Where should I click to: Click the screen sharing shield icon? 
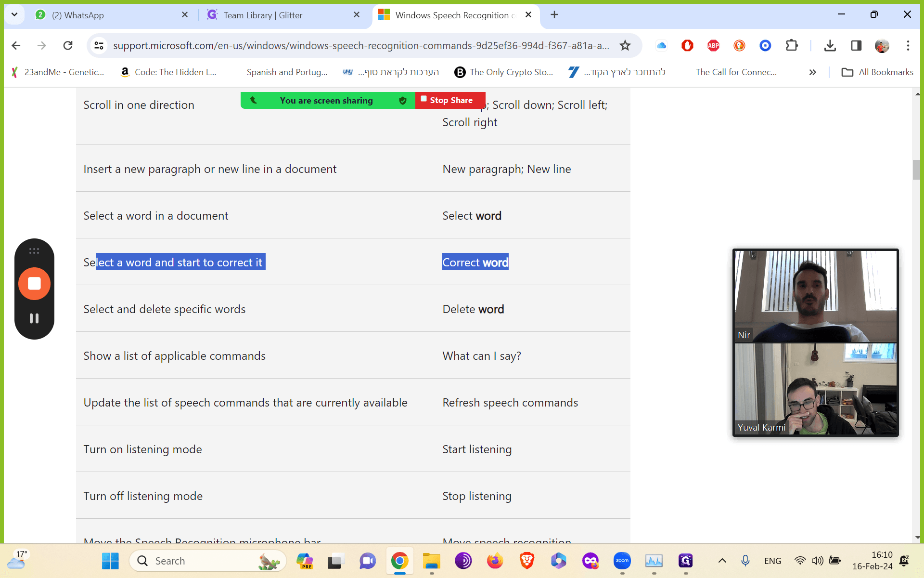click(403, 100)
